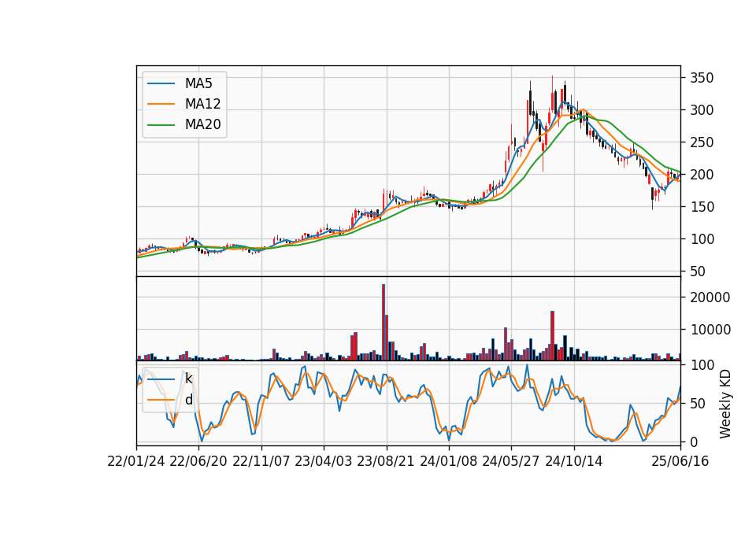Click the 250 price axis label
756x543 pixels.
point(702,142)
